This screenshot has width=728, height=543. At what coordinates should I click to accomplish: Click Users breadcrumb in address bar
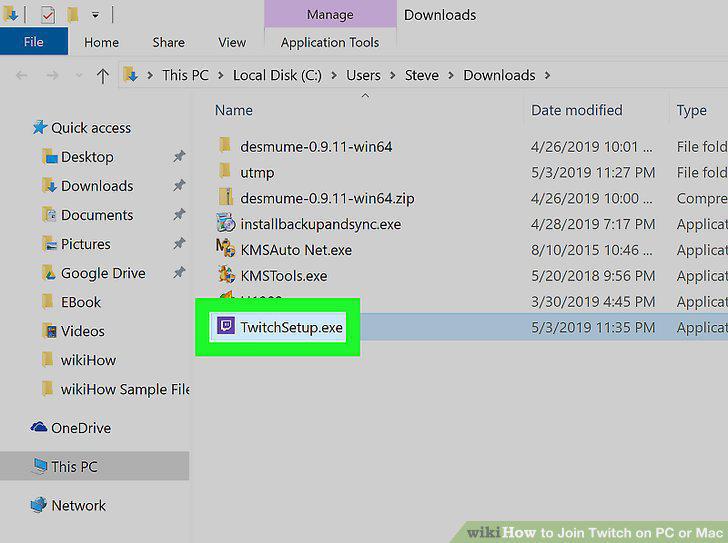point(363,75)
